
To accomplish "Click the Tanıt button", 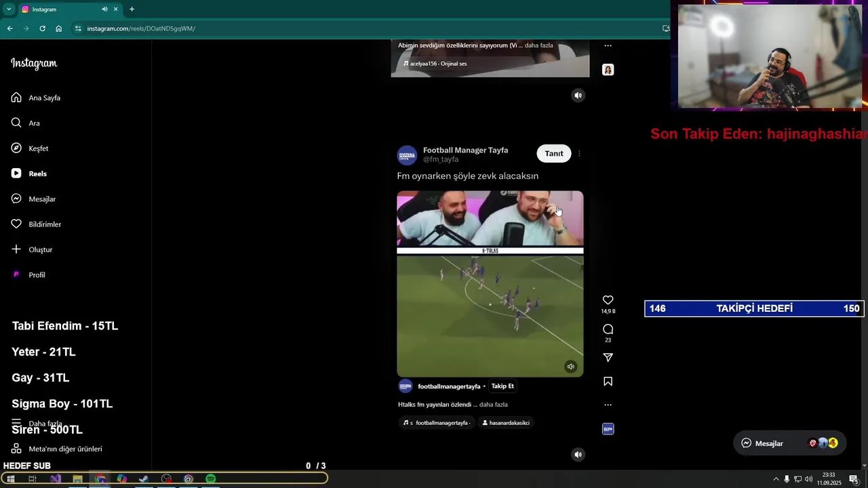I will (x=554, y=153).
